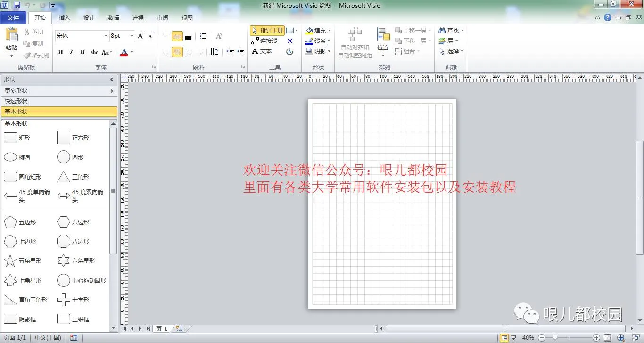Toggle center text alignment

coord(177,52)
